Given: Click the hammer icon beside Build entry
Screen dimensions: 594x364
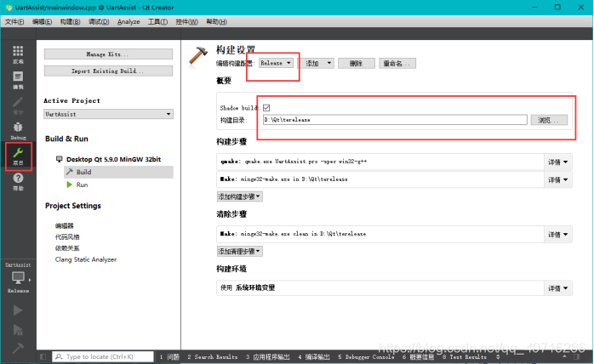Looking at the screenshot, I should click(x=69, y=172).
